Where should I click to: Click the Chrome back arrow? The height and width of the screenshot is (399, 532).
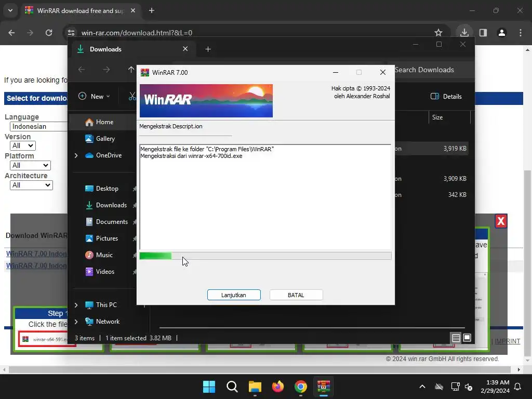point(11,33)
